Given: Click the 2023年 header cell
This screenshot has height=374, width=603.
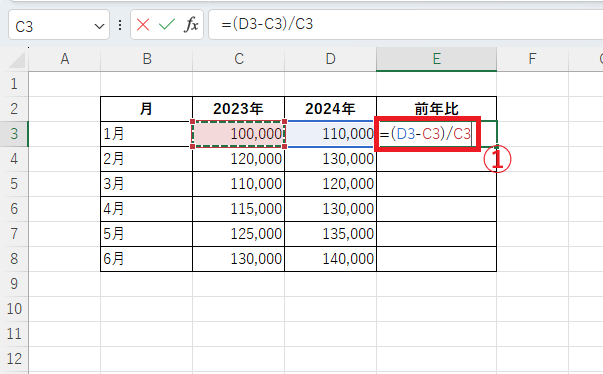Looking at the screenshot, I should coord(238,109).
